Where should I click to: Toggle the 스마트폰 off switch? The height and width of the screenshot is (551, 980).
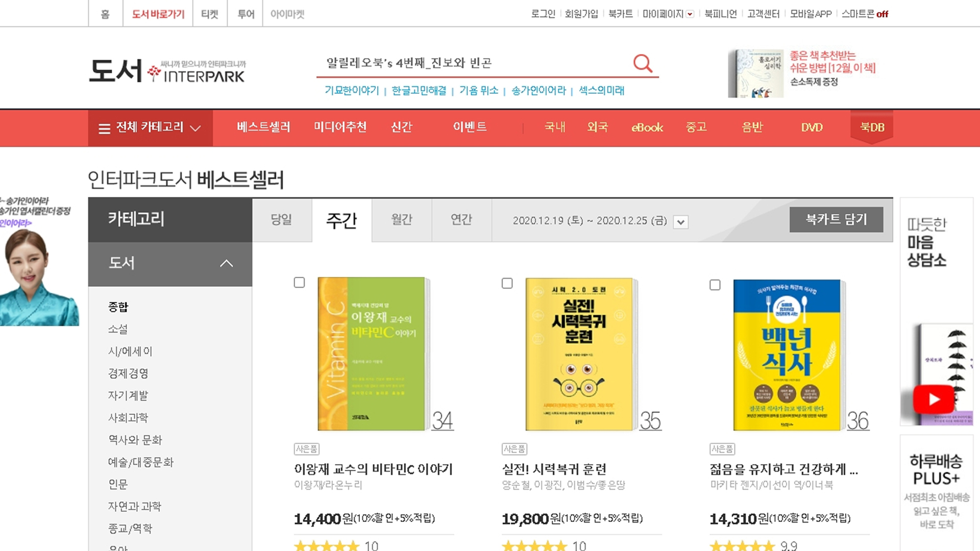(x=882, y=14)
